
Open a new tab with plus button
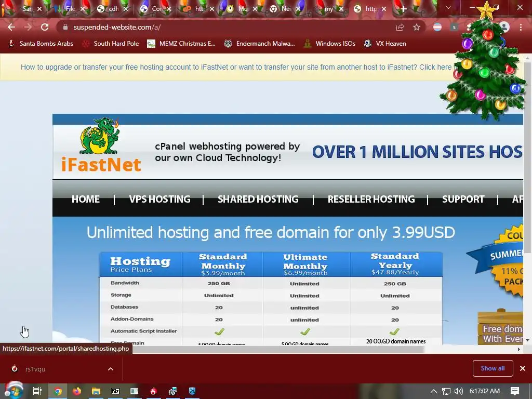tap(403, 9)
